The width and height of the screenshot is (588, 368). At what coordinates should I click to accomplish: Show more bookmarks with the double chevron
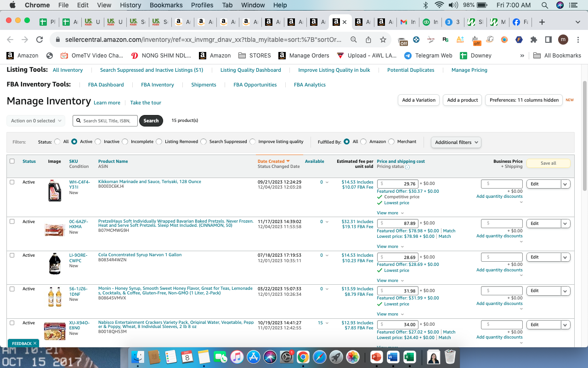[522, 55]
